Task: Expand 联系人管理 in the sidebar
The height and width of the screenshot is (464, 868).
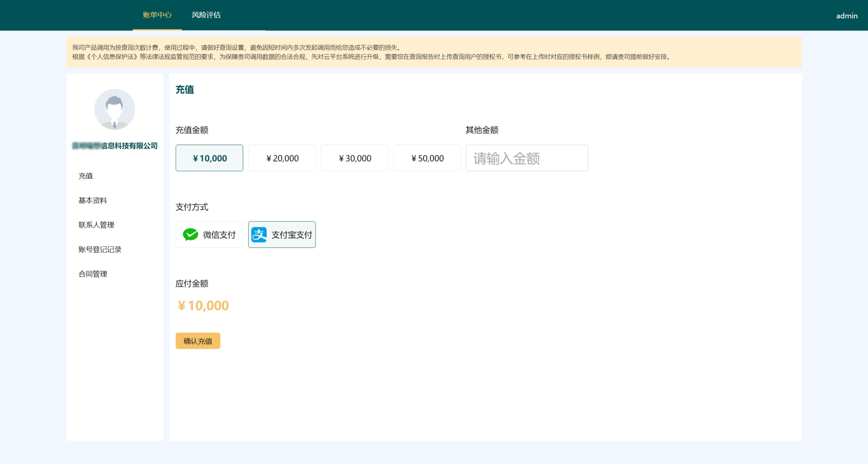Action: coord(96,225)
